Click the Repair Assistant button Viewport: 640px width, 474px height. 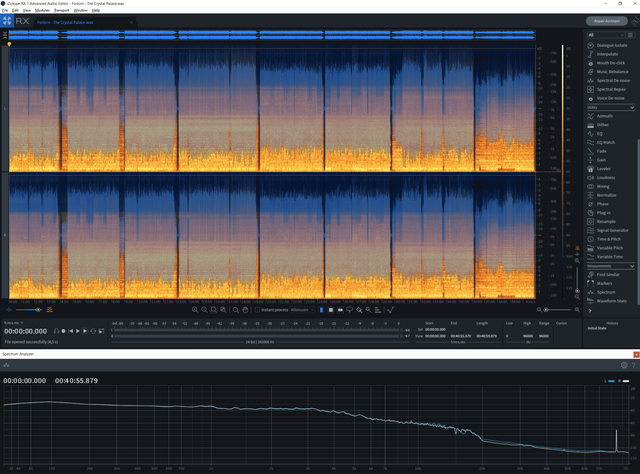[607, 21]
